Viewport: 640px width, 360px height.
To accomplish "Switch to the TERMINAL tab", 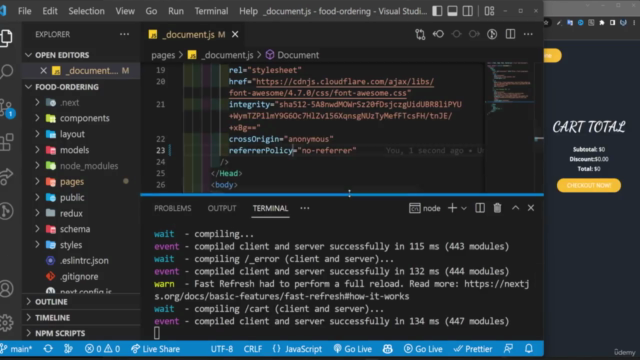I will click(270, 208).
